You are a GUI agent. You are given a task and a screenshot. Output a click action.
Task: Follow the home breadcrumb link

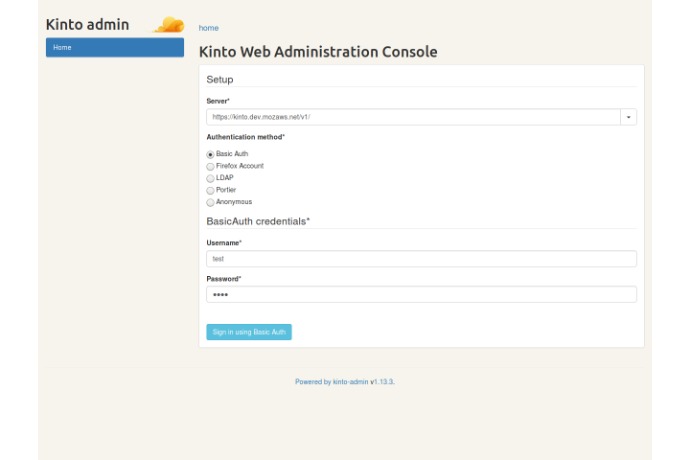[209, 28]
